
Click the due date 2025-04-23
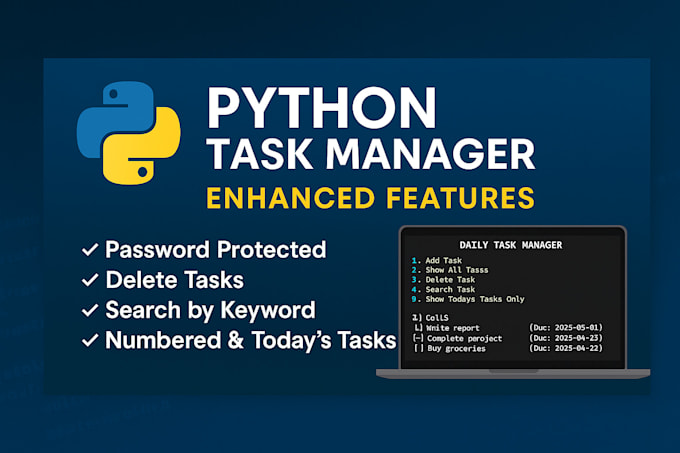(x=566, y=338)
